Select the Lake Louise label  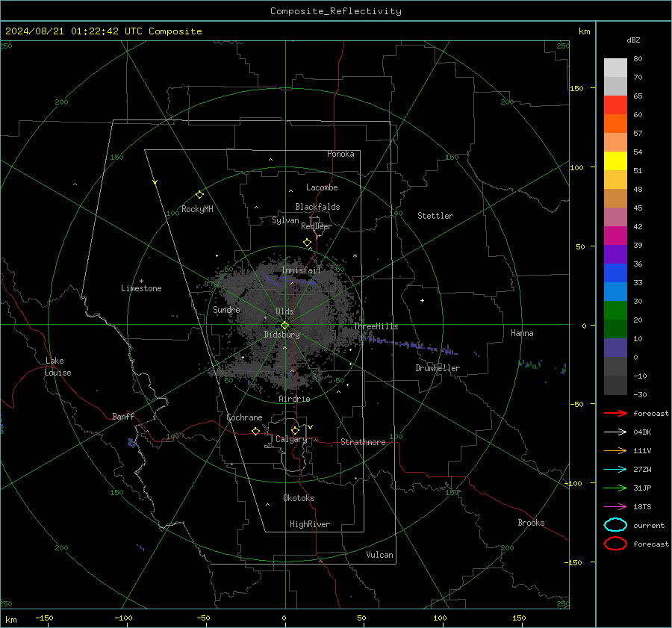[x=57, y=367]
